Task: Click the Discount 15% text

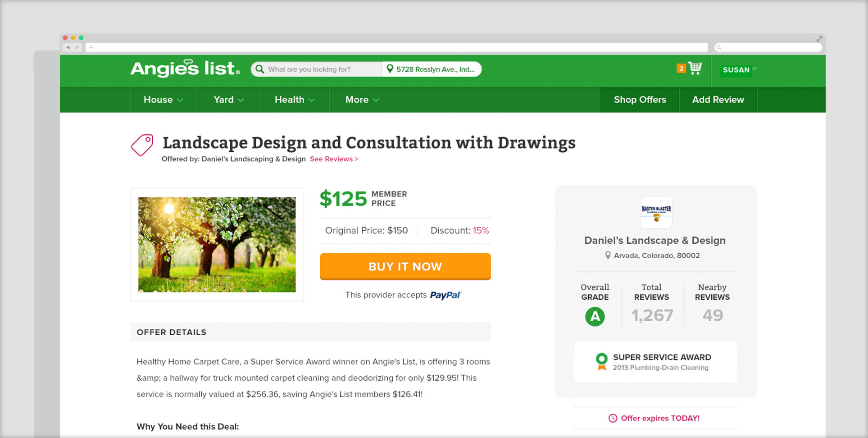Action: [x=459, y=230]
